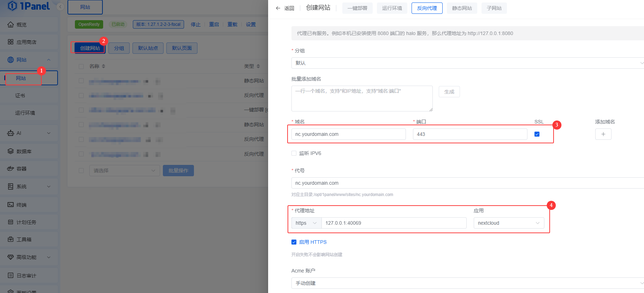Open the https protocol dropdown
The width and height of the screenshot is (644, 293).
(306, 223)
